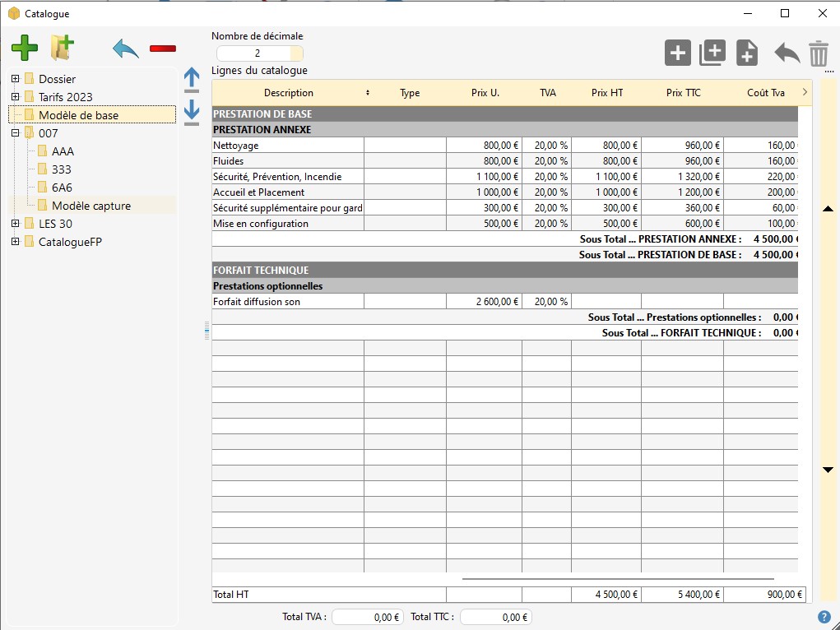840x630 pixels.
Task: Click the gray add line plus icon
Action: 677,53
